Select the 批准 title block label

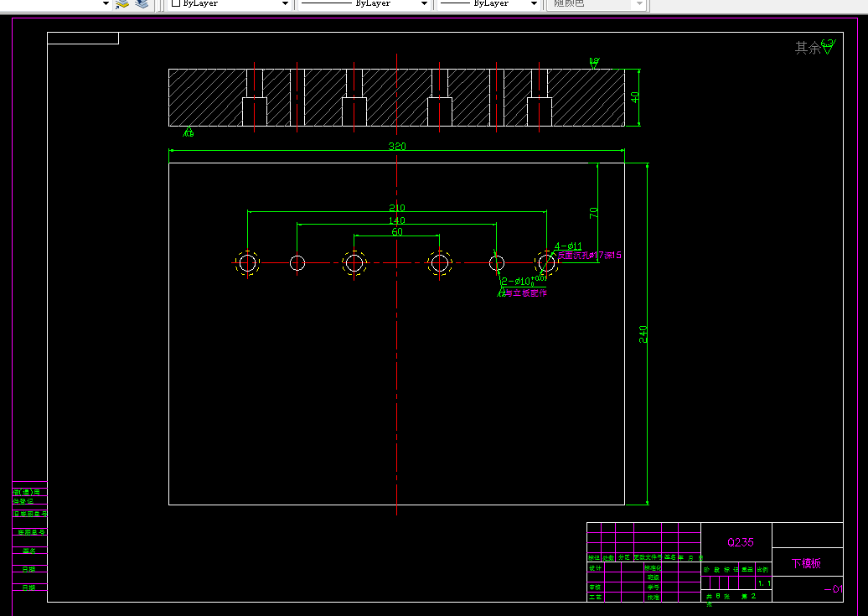point(654,598)
